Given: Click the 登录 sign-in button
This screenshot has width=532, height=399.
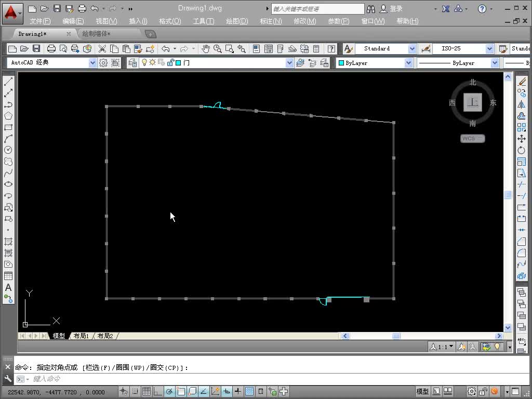Looking at the screenshot, I should 391,9.
